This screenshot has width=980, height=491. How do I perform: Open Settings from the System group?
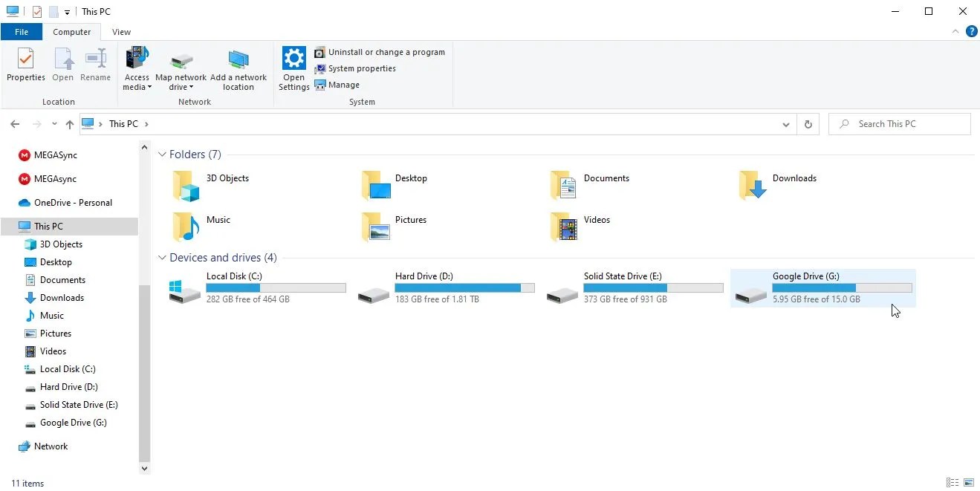click(x=293, y=67)
